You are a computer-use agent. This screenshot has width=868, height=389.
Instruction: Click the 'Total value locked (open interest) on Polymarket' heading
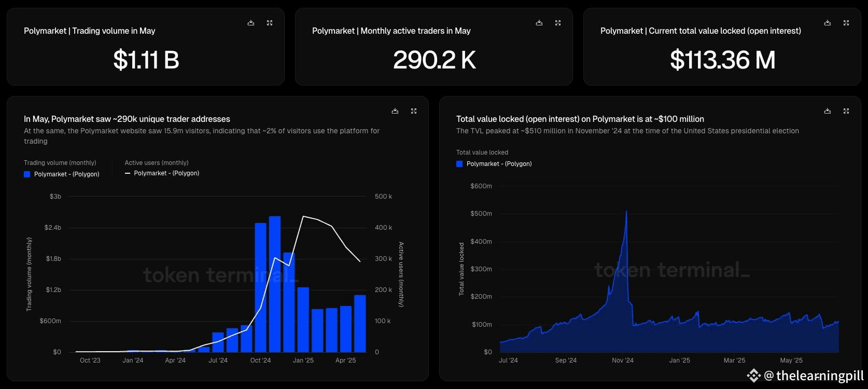point(580,119)
